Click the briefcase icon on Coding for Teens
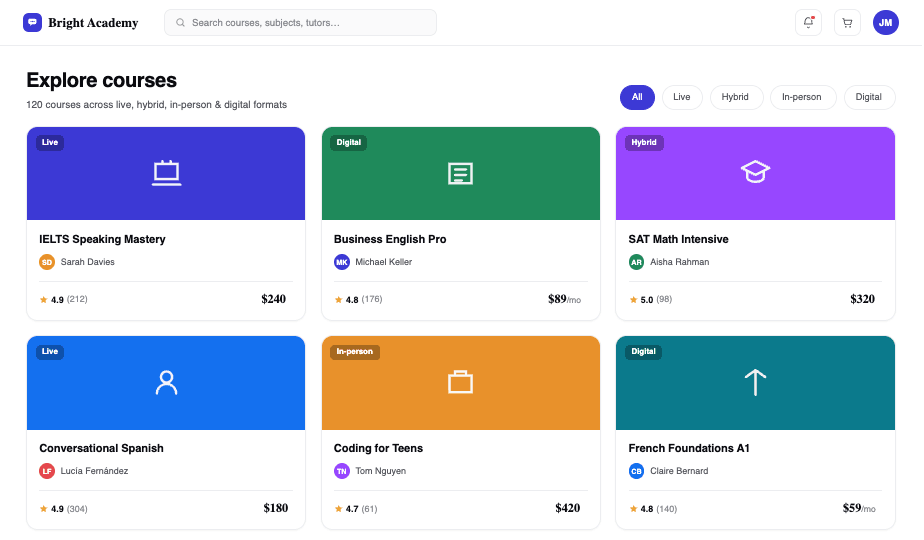 (460, 382)
